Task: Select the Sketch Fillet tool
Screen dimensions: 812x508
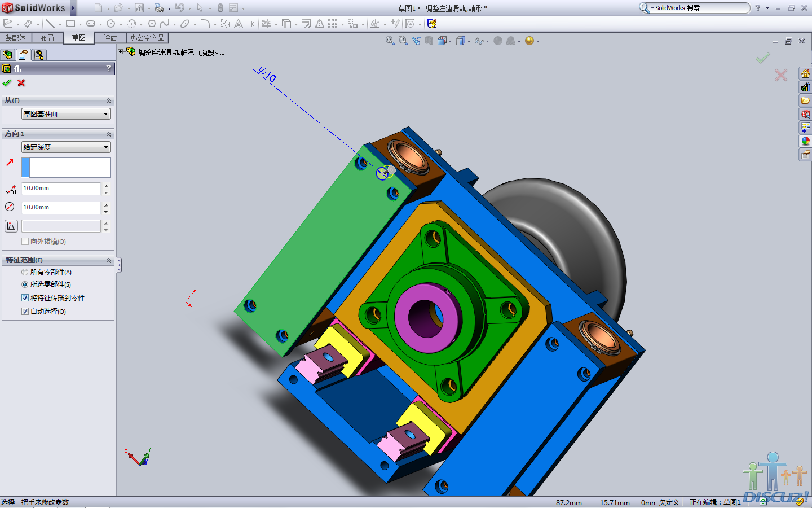Action: point(205,24)
